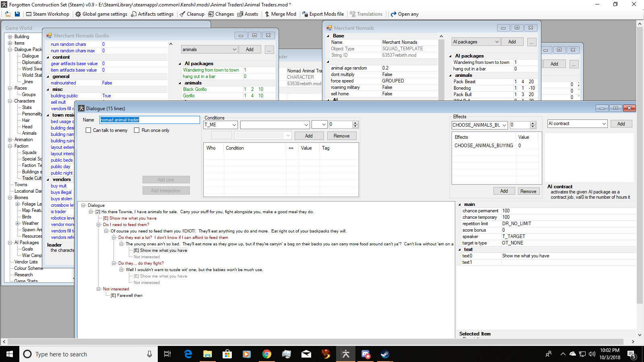This screenshot has width=644, height=362.
Task: Open the AI contract dropdown
Action: tap(577, 124)
